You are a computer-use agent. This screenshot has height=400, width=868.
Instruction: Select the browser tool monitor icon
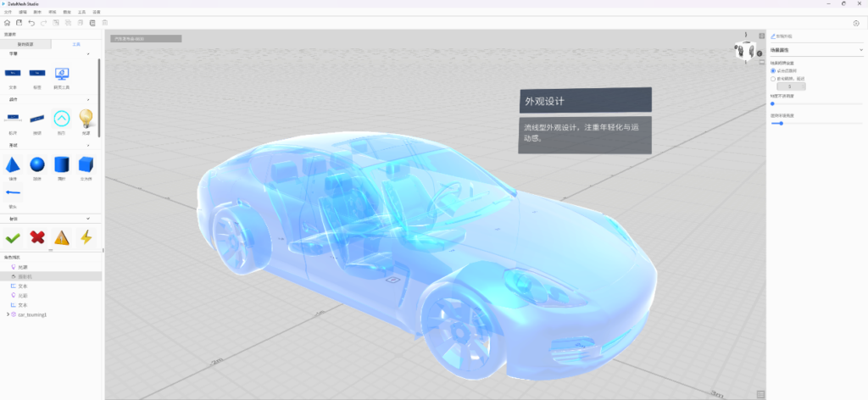point(61,74)
